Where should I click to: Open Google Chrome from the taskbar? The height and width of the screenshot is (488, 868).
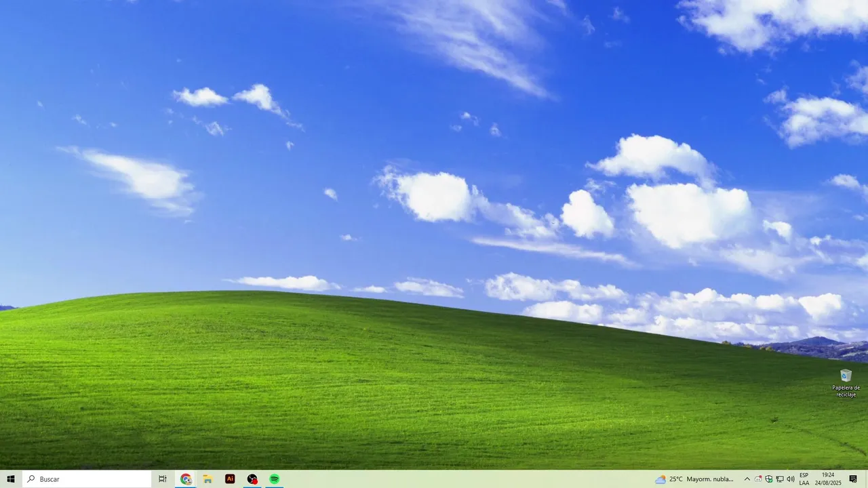coord(186,479)
